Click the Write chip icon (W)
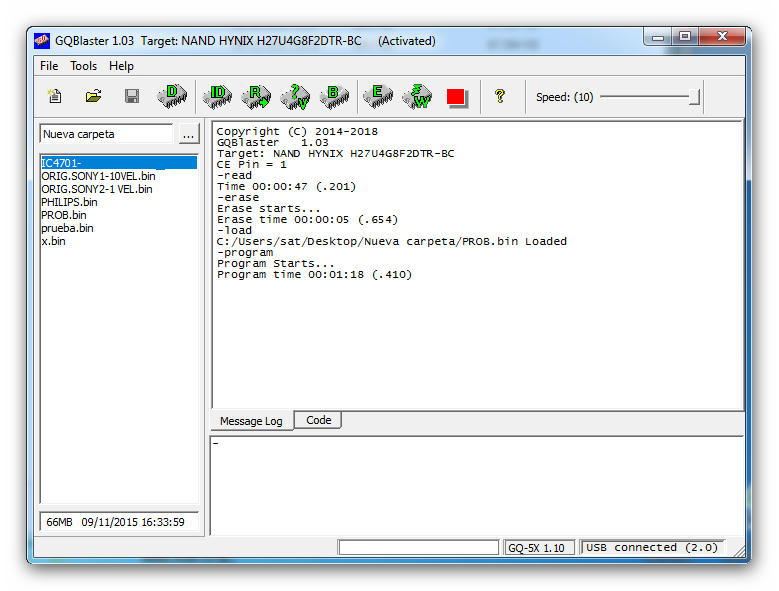The image size is (779, 591). [x=417, y=96]
